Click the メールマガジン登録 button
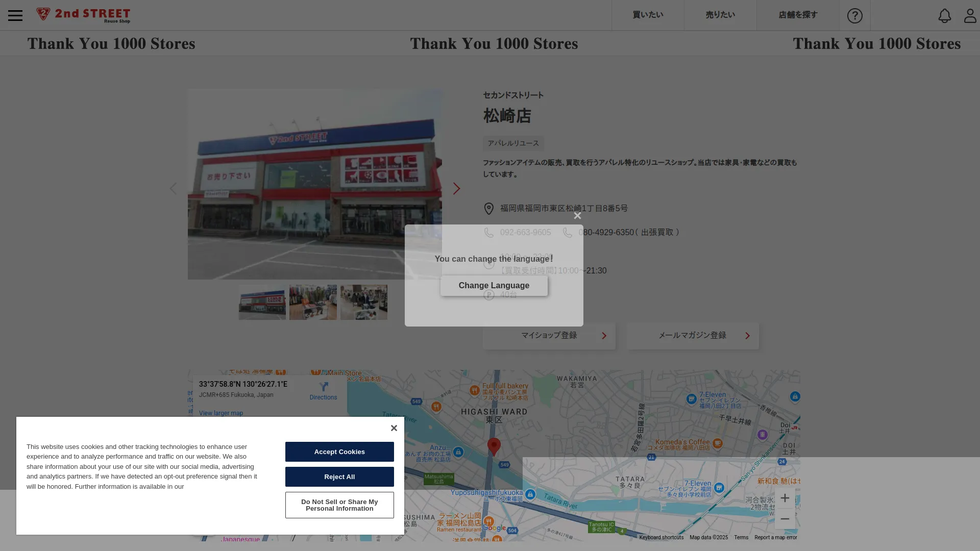 (693, 336)
